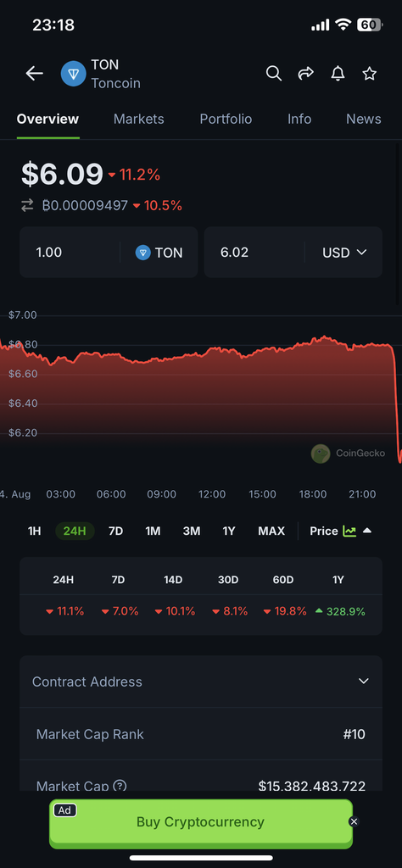Tap the $7.00 chart axis label
The image size is (402, 868).
click(23, 315)
